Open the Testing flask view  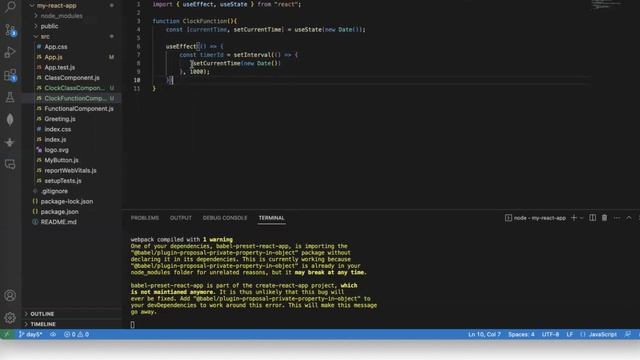pyautogui.click(x=10, y=97)
